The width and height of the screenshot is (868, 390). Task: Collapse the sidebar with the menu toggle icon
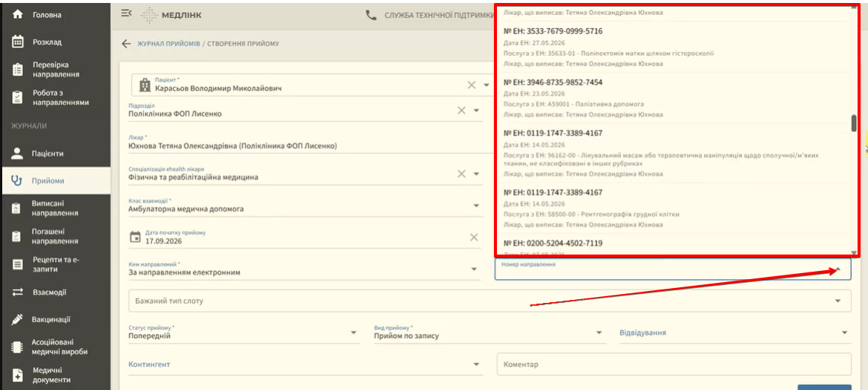pyautogui.click(x=126, y=14)
